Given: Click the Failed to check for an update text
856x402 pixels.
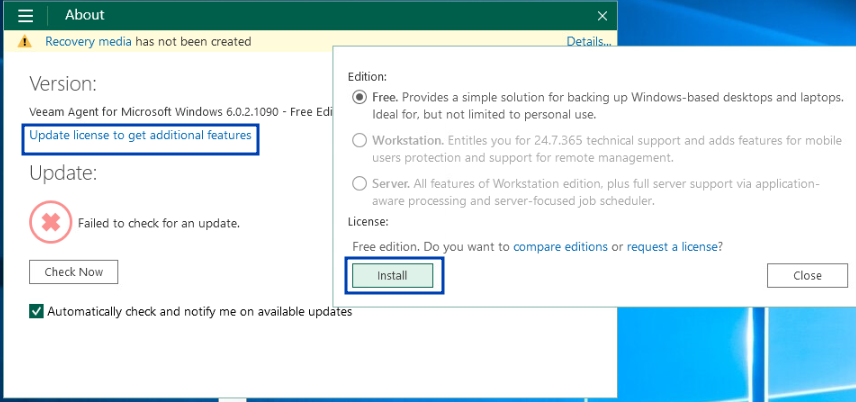Looking at the screenshot, I should tap(159, 223).
